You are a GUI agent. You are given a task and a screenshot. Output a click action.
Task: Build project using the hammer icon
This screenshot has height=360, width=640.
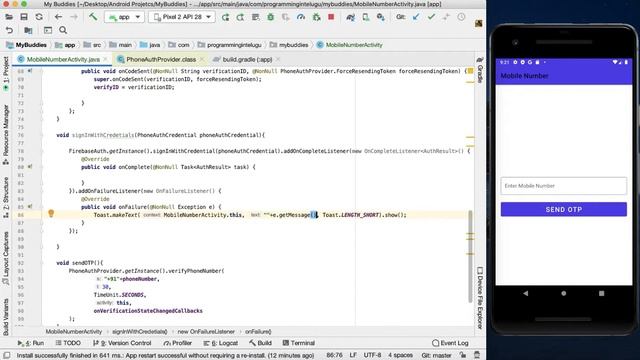point(93,17)
